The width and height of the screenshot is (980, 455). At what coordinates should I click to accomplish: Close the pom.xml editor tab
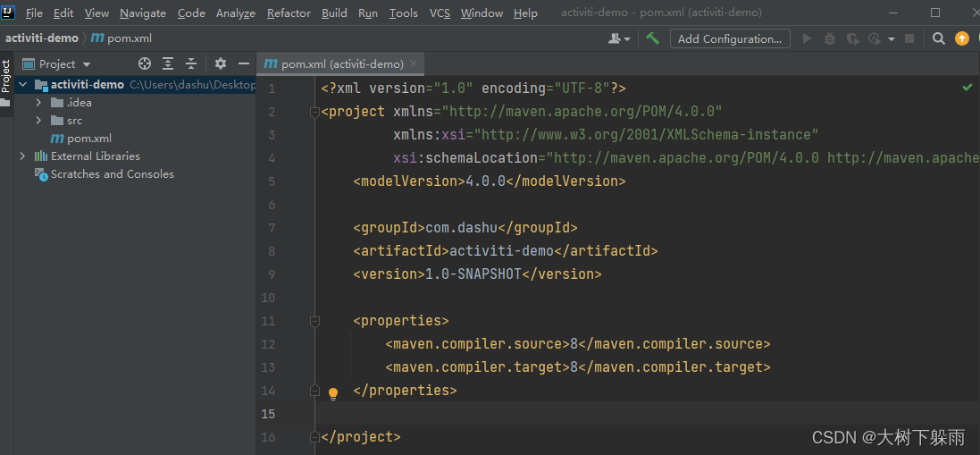(x=414, y=63)
